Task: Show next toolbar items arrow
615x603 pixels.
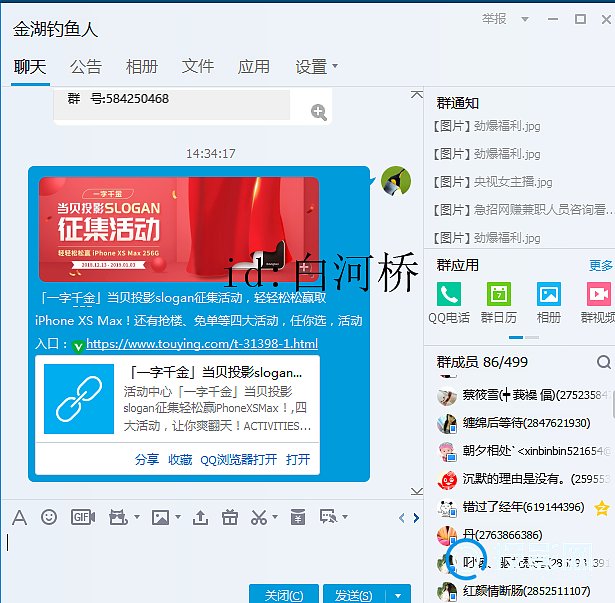Action: (x=416, y=518)
